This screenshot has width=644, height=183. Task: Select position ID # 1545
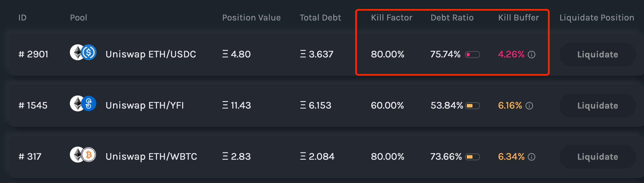point(33,105)
